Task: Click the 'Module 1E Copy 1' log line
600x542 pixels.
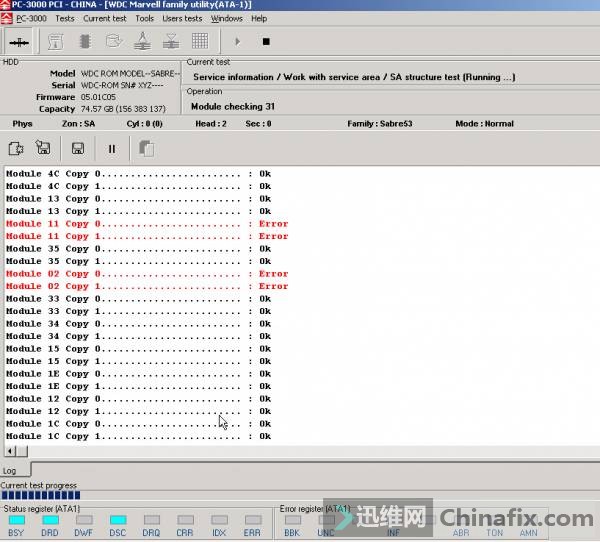Action: pos(139,386)
